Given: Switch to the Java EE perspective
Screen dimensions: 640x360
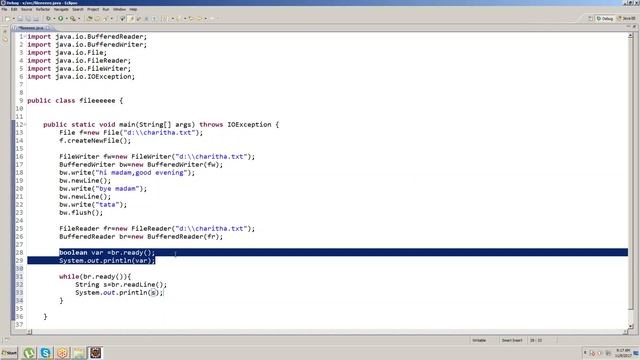Looking at the screenshot, I should 626,18.
